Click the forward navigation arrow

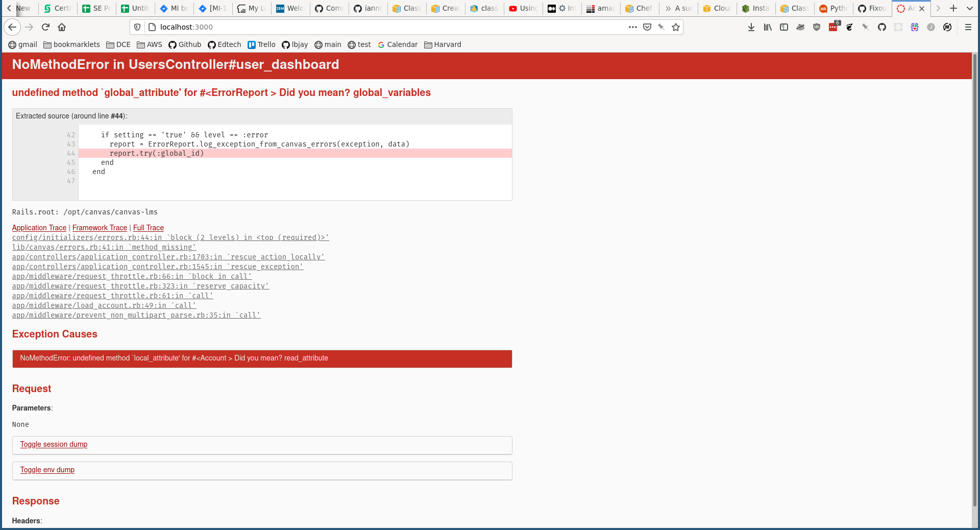(x=29, y=27)
